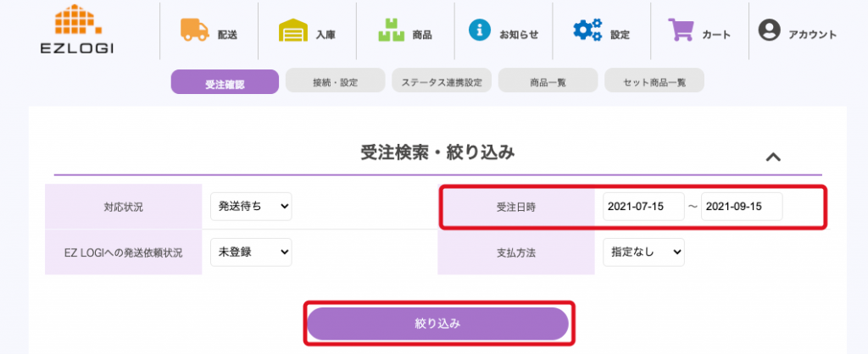Expand the EZ LOGIへの発送依頼状況 dropdown

(250, 252)
